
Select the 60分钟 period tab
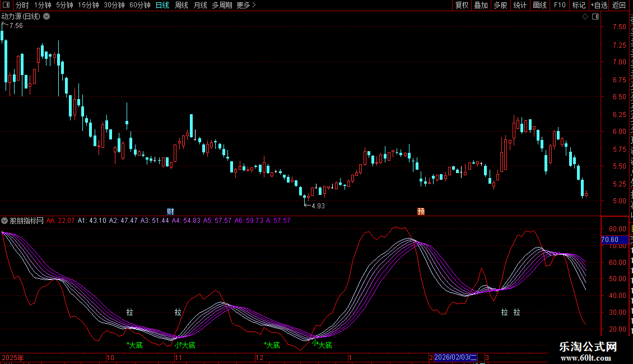(x=139, y=5)
